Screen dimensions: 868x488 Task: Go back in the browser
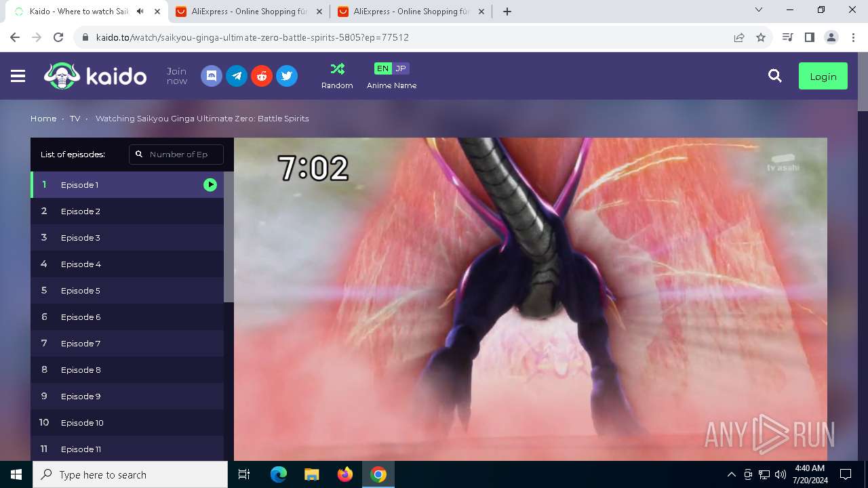pyautogui.click(x=15, y=37)
